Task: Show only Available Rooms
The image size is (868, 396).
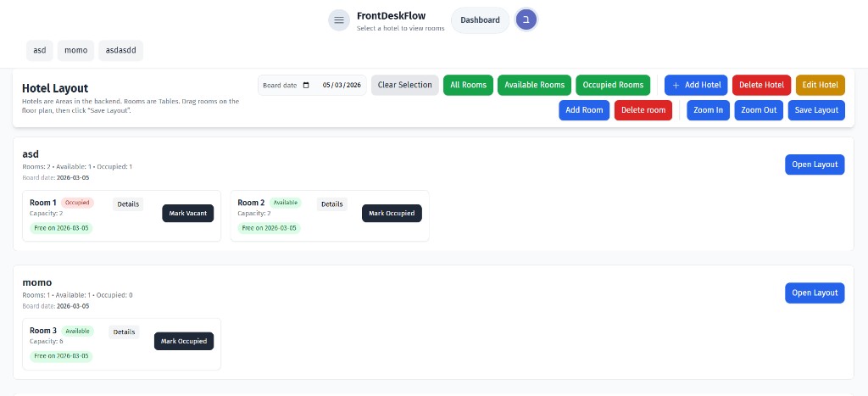Action: point(534,85)
